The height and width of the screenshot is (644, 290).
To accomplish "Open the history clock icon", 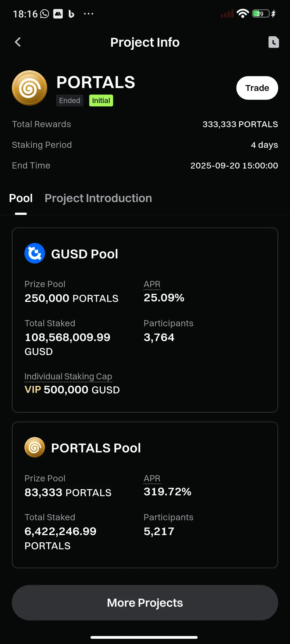I will 274,42.
